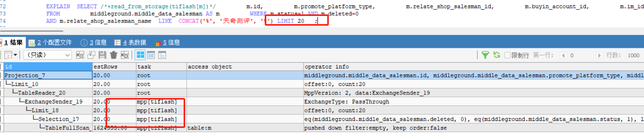Select the TableReader_20 cell
Viewport: 644px width, 140px height.
pos(48,93)
